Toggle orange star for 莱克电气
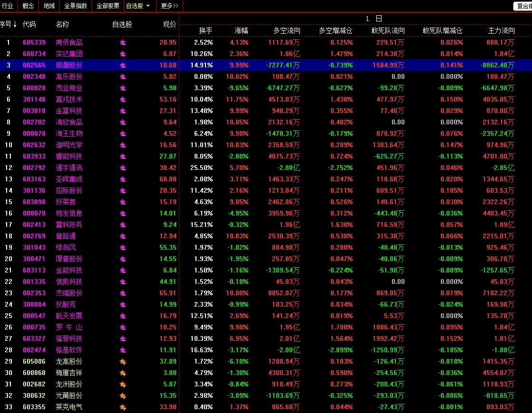 click(x=123, y=407)
